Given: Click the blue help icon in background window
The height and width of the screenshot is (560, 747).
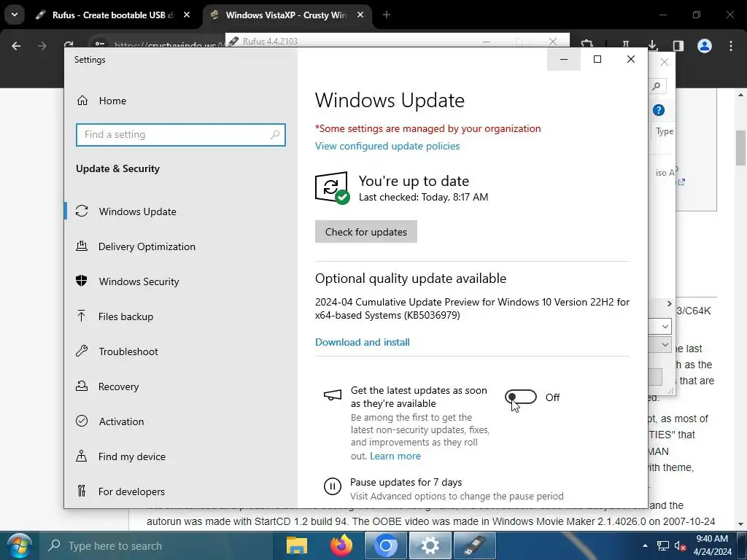Looking at the screenshot, I should (x=659, y=111).
